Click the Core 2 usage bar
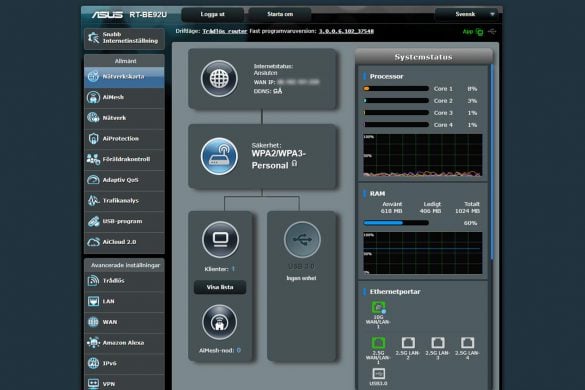Image resolution: width=585 pixels, height=390 pixels. pyautogui.click(x=396, y=101)
